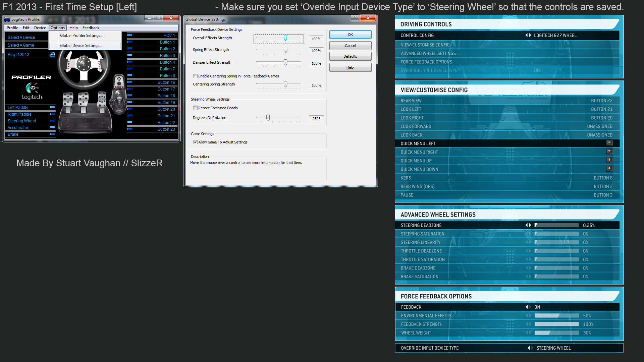Uncheck Allow Game To Adjust Settings
644x362 pixels.
point(195,142)
